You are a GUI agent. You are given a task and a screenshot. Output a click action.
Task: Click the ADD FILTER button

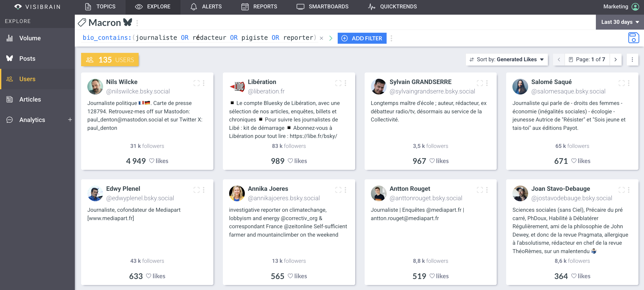(x=362, y=38)
